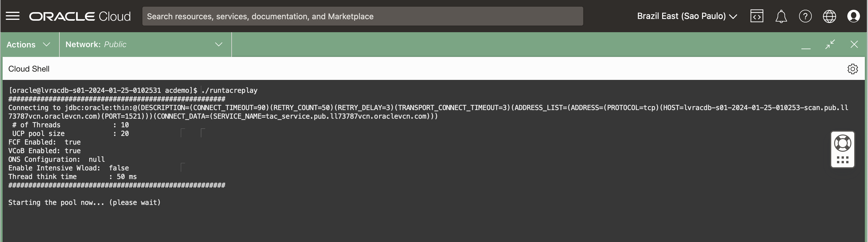Restore the Cloud Shell panel size
868x242 pixels.
(830, 45)
